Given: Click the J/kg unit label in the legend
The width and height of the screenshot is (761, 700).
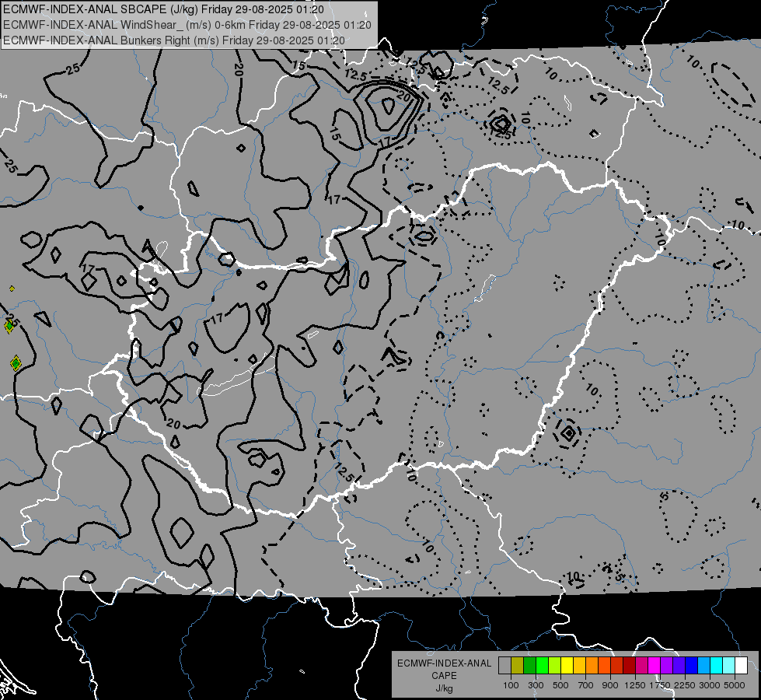Looking at the screenshot, I should (x=444, y=688).
